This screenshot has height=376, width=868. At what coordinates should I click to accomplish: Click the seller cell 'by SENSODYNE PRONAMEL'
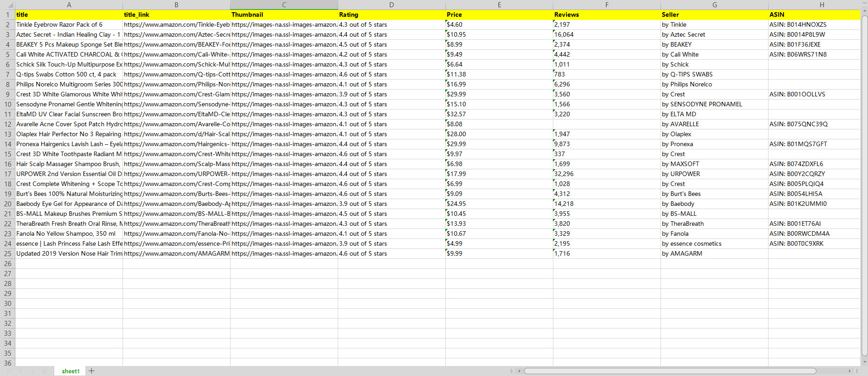coord(714,104)
